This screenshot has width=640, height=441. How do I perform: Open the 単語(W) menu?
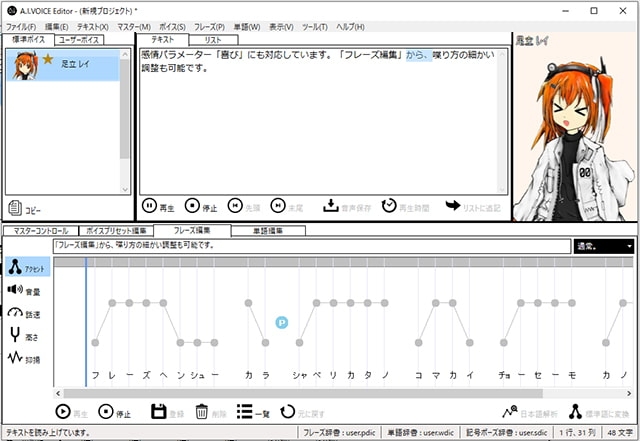(247, 27)
